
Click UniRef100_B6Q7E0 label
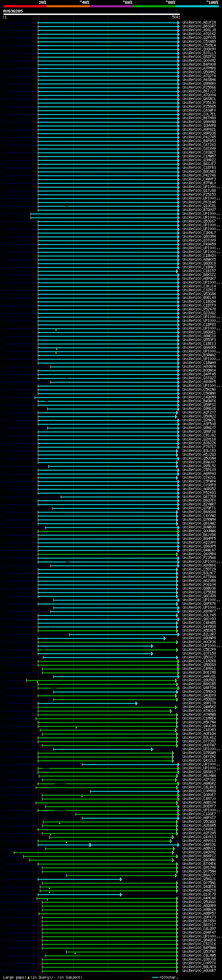coord(199,500)
